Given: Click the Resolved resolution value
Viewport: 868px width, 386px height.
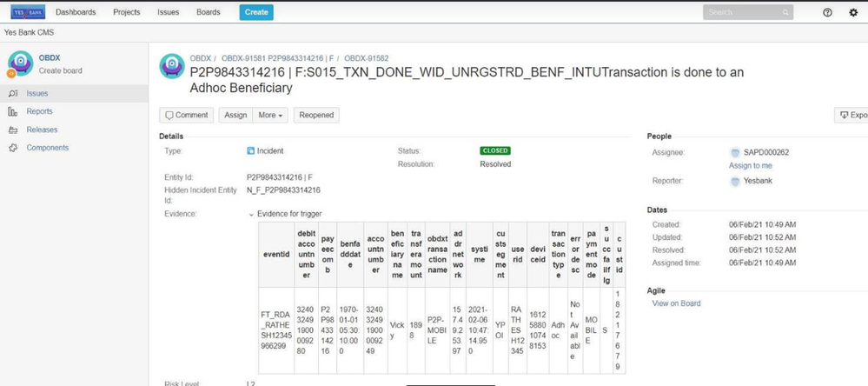Looking at the screenshot, I should tap(495, 164).
